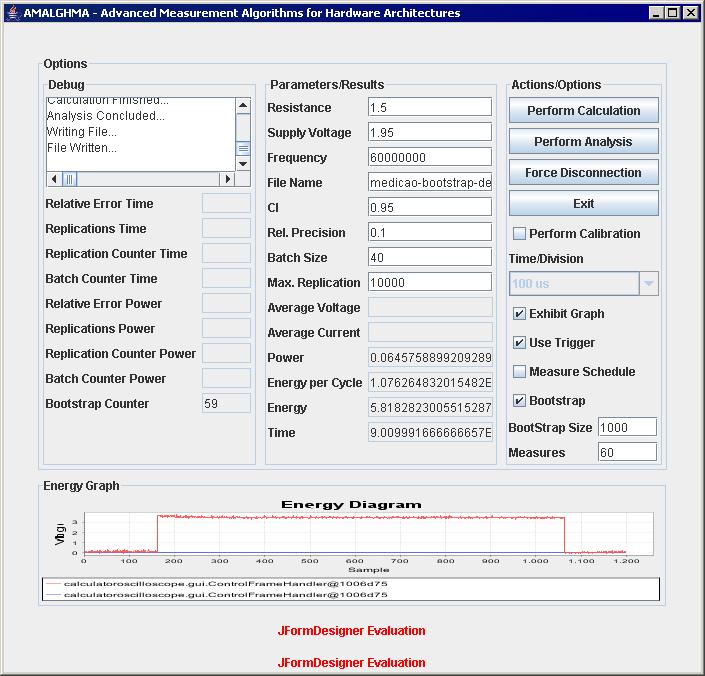
Task: Click Debug horizontal scroll left arrow
Action: click(x=54, y=179)
